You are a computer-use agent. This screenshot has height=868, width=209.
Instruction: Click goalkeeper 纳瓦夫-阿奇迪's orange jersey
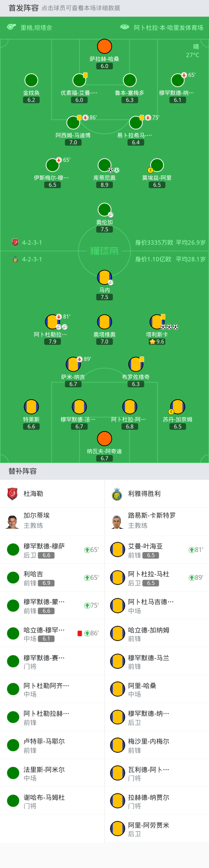click(104, 438)
